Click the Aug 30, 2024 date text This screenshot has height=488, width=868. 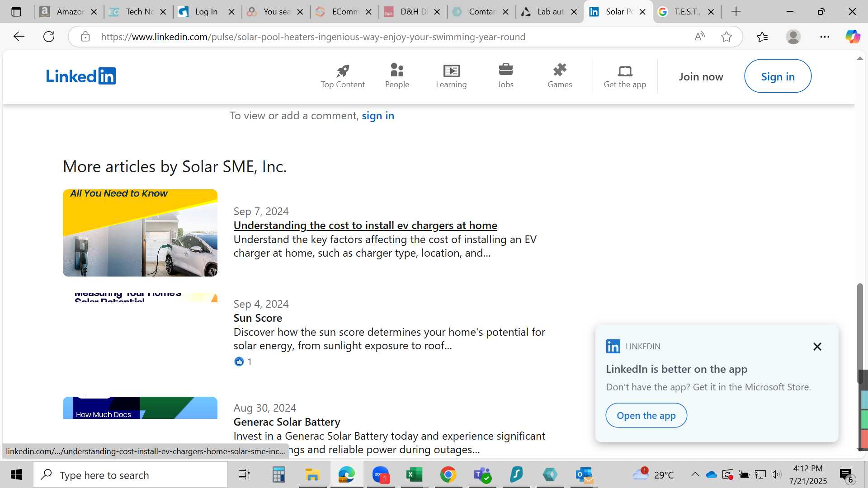click(x=264, y=408)
